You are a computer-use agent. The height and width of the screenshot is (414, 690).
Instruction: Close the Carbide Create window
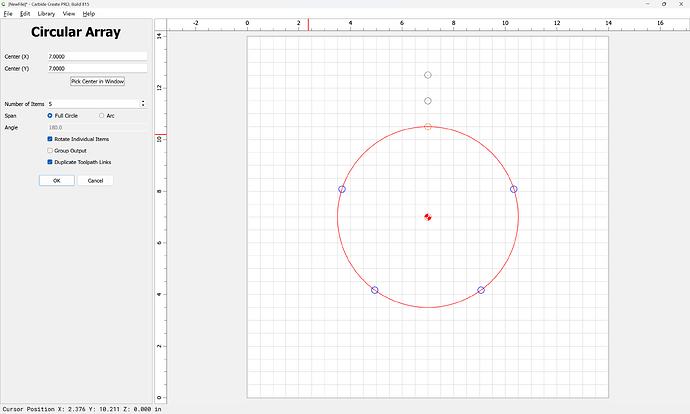coord(681,4)
